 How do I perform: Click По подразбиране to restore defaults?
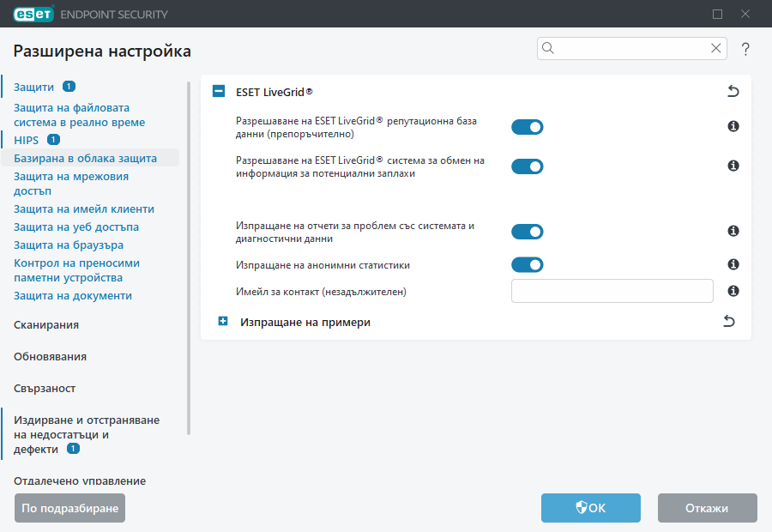click(x=69, y=508)
